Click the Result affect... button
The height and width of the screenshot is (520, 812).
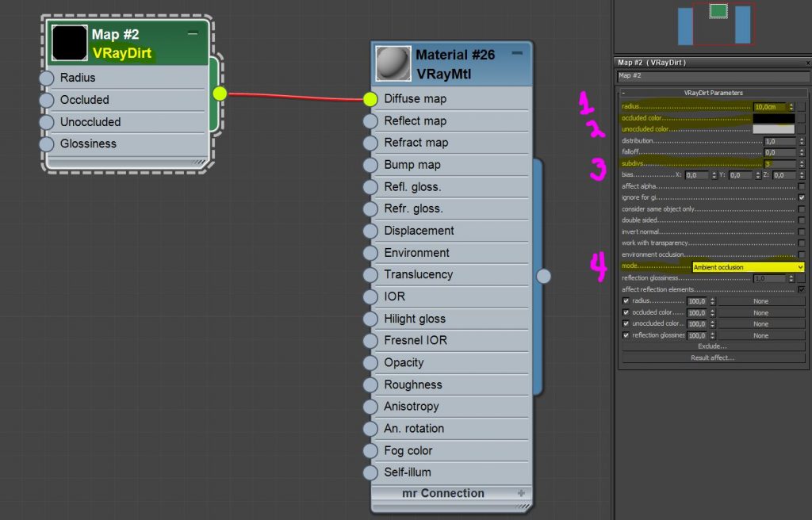[712, 357]
